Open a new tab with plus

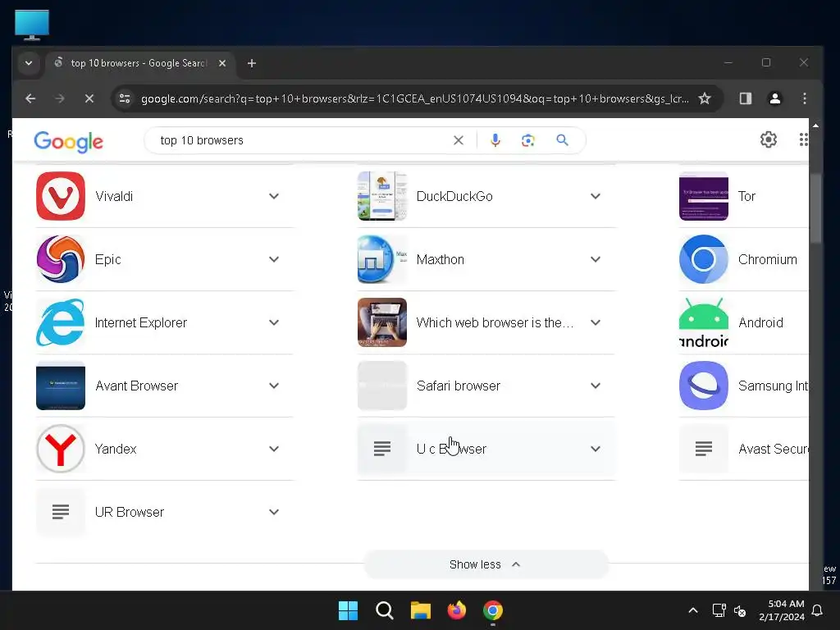251,63
